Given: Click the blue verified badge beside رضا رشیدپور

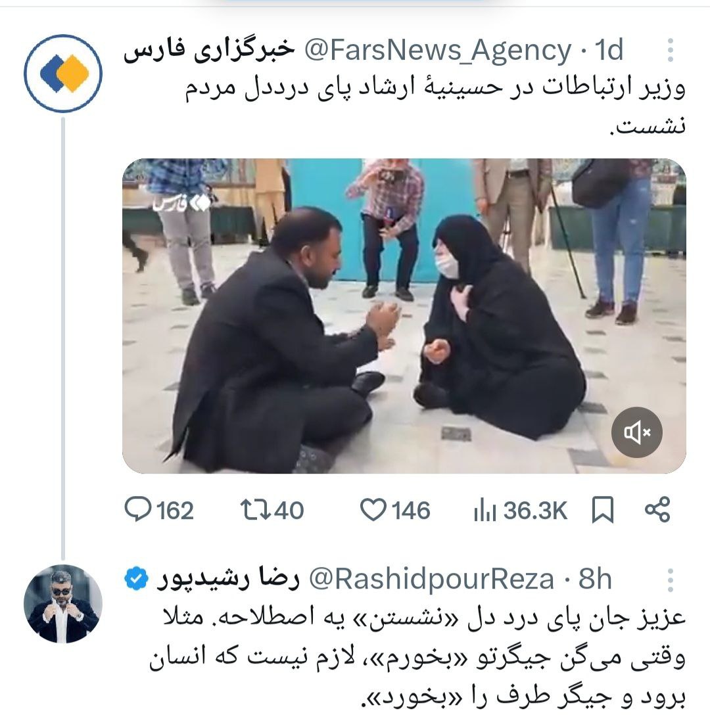Looking at the screenshot, I should coord(135,579).
